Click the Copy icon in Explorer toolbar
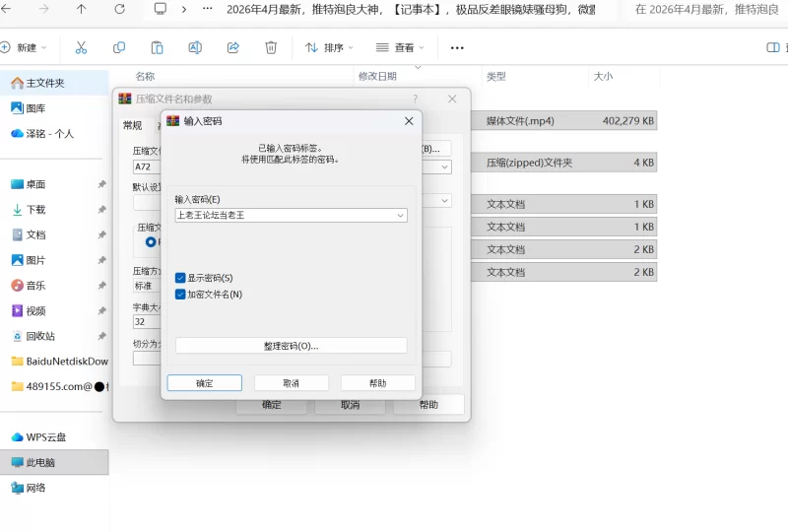Screen dimensions: 788x532 119,47
